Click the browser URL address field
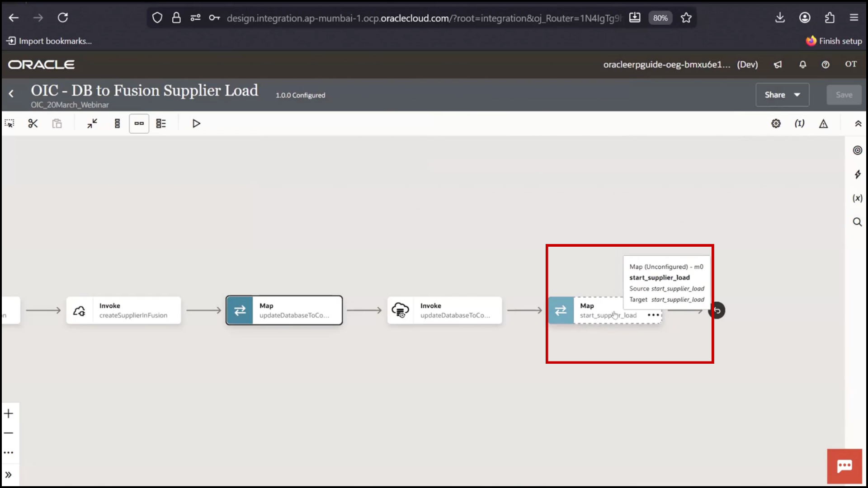868x488 pixels. tap(424, 18)
